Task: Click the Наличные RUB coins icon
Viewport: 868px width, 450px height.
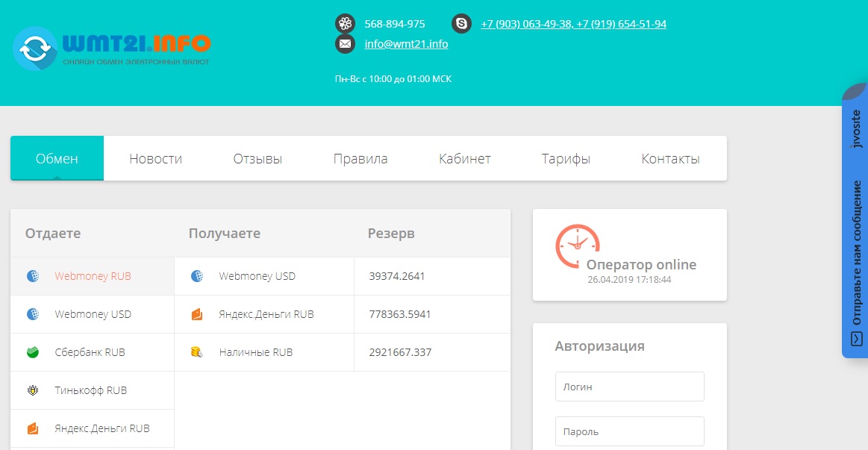Action: tap(196, 352)
